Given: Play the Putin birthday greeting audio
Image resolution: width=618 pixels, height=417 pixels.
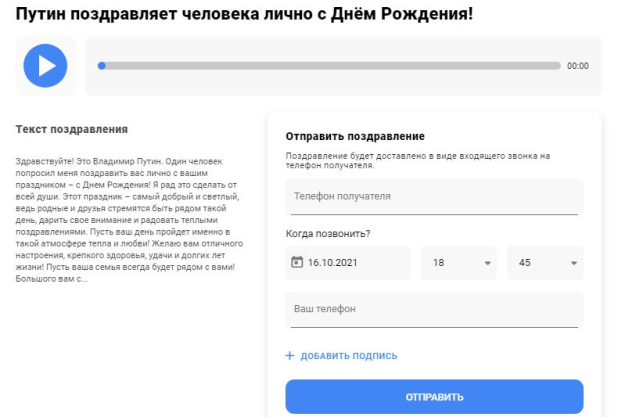Looking at the screenshot, I should [45, 65].
